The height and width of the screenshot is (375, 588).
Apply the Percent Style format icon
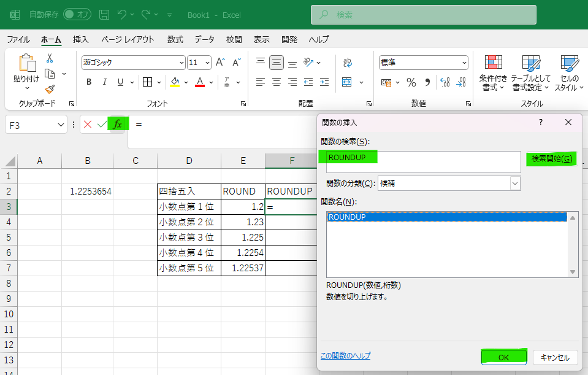[x=411, y=82]
